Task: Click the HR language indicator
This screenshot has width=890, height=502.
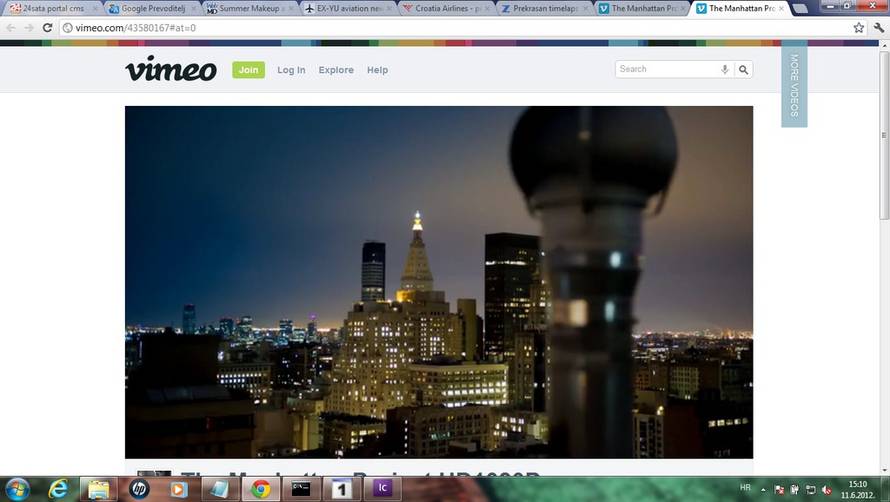Action: coord(745,488)
